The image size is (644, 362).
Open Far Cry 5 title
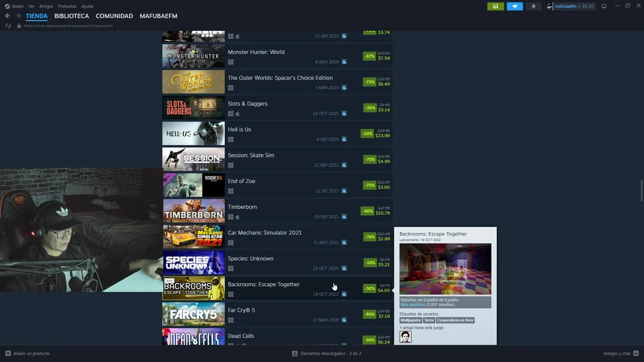(x=242, y=310)
